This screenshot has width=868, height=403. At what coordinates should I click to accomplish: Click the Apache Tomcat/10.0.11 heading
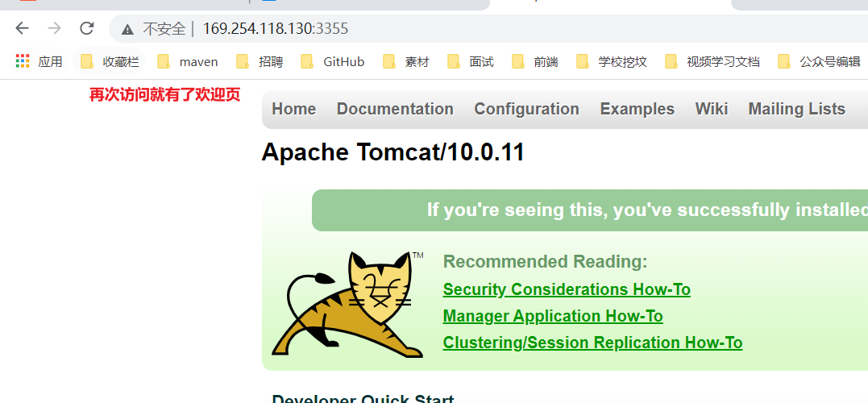pyautogui.click(x=393, y=152)
